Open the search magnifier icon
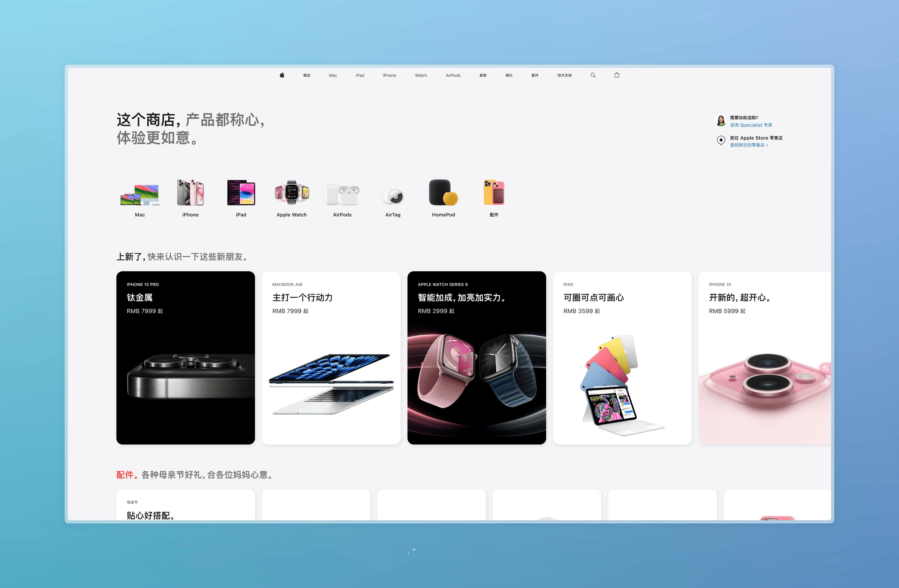Image resolution: width=899 pixels, height=588 pixels. [x=593, y=75]
